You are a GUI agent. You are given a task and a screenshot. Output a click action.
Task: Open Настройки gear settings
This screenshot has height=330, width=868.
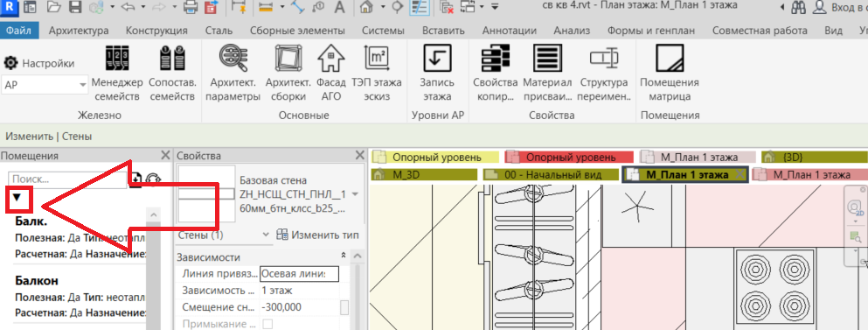39,63
